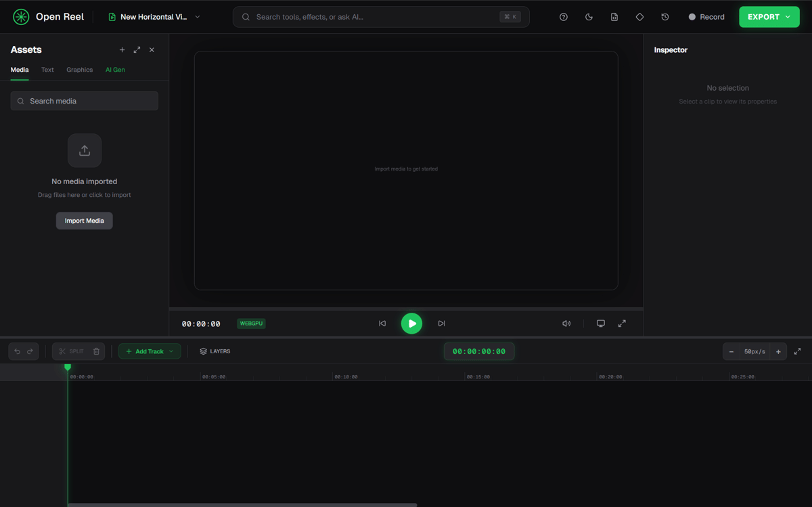Open version history via the clock icon
Image resolution: width=812 pixels, height=507 pixels.
[x=665, y=16]
